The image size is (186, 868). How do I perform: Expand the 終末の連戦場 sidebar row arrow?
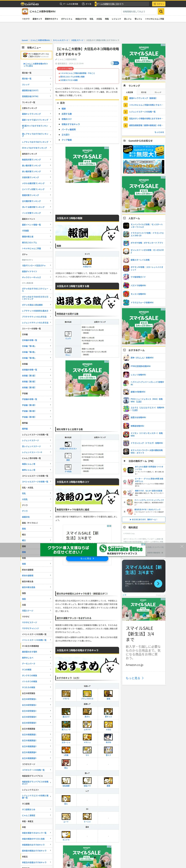(x=51, y=575)
